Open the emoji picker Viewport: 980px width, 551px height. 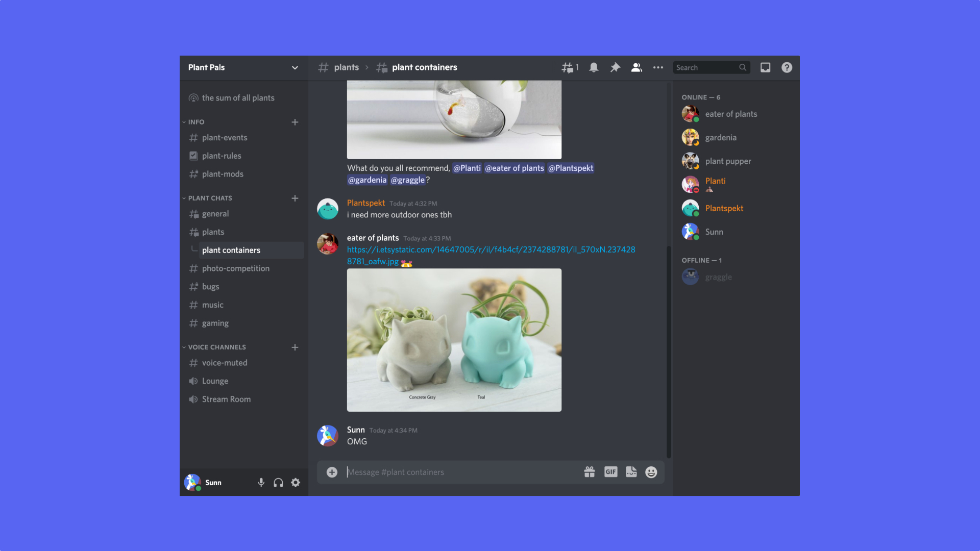pyautogui.click(x=651, y=472)
